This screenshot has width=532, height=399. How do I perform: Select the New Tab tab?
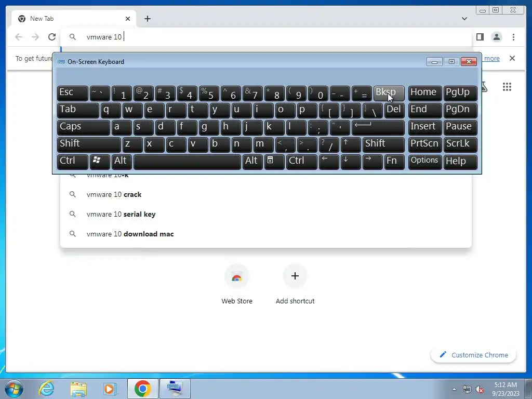tap(74, 19)
